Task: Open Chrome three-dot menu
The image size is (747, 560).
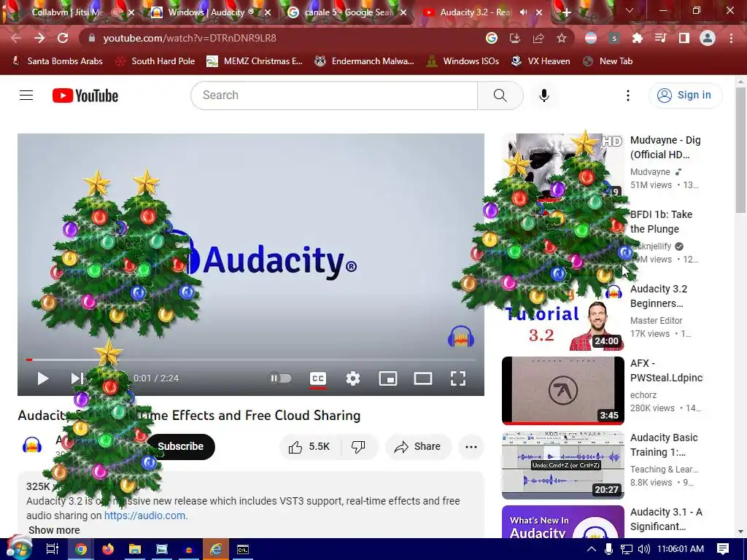Action: point(731,38)
